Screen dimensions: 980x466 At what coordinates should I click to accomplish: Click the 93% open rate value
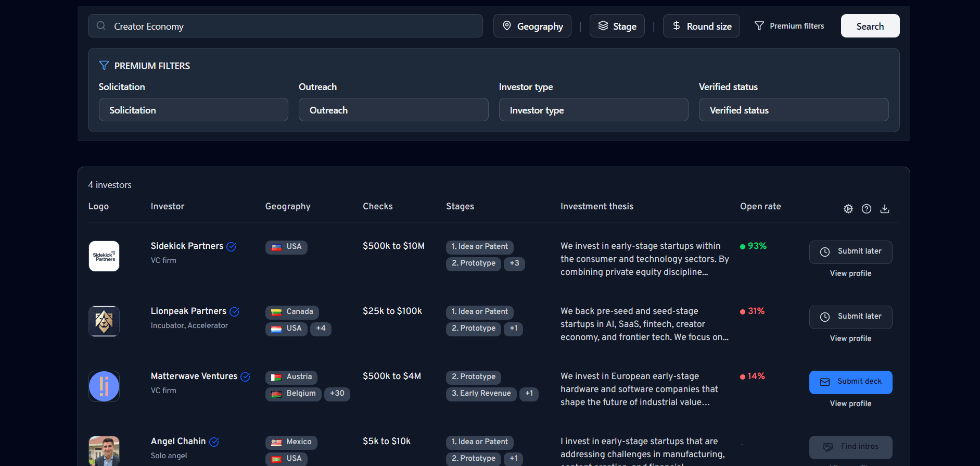pos(757,246)
